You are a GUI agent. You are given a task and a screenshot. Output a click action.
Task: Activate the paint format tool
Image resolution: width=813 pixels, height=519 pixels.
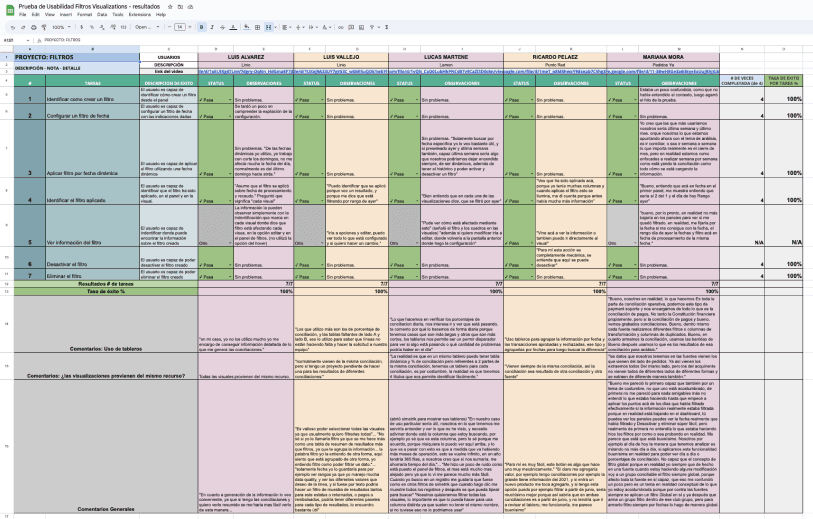pos(44,27)
